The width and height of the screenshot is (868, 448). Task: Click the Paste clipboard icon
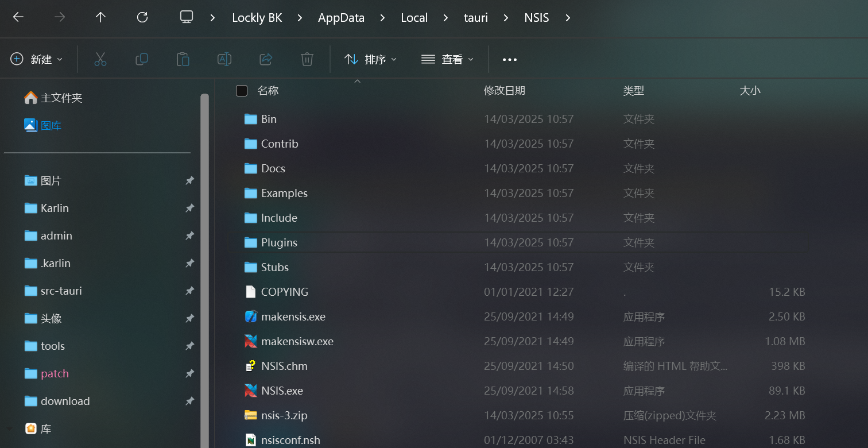183,59
